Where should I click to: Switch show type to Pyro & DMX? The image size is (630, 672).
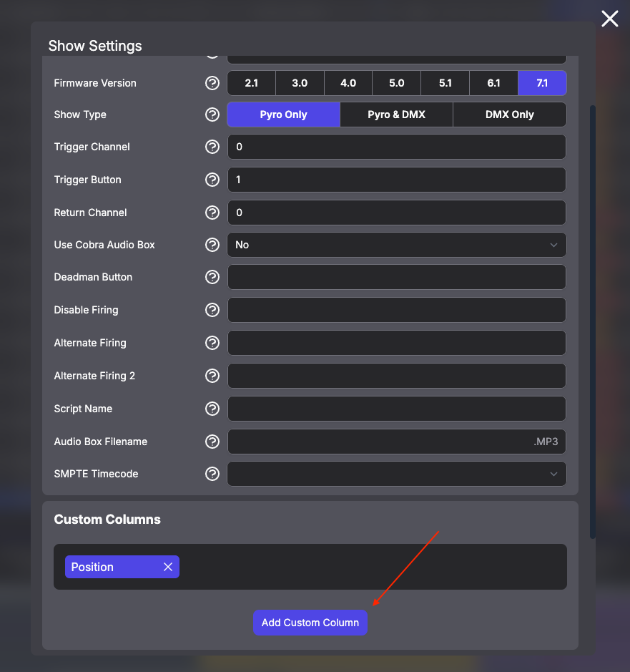tap(397, 115)
